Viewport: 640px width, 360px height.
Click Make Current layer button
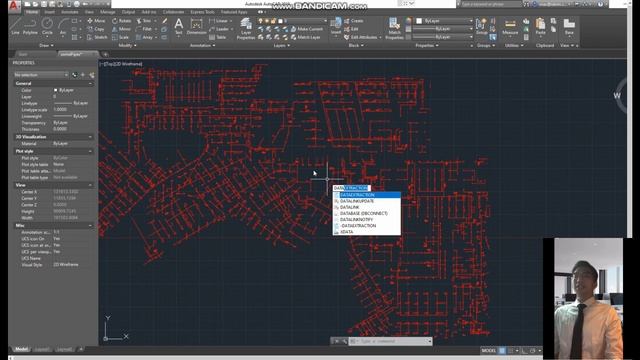point(307,29)
